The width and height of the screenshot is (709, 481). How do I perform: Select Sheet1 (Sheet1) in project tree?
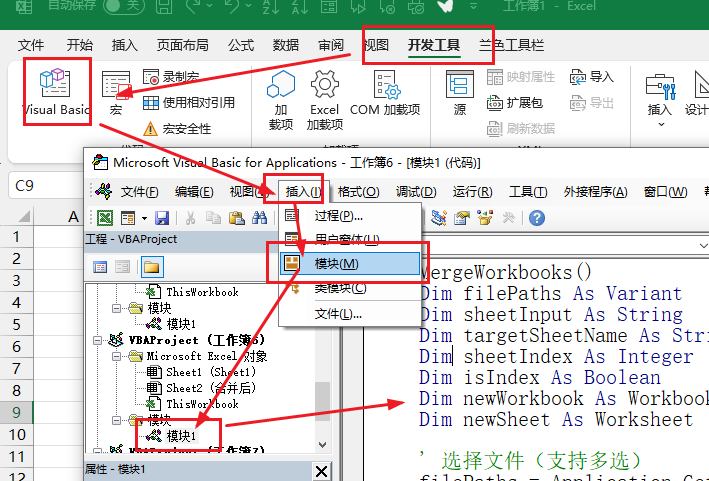(201, 372)
